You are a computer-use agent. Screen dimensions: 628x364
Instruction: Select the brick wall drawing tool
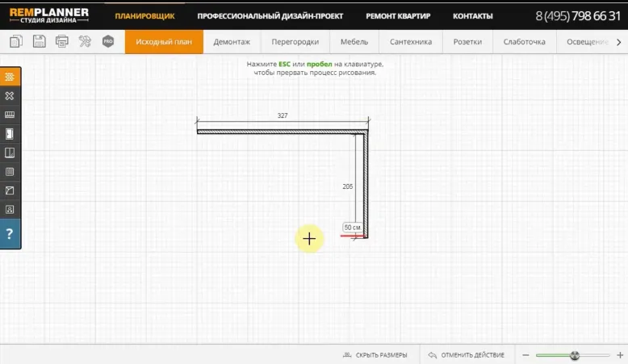coord(10,77)
